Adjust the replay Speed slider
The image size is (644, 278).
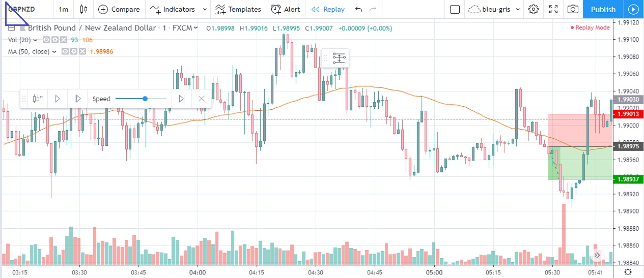point(145,99)
